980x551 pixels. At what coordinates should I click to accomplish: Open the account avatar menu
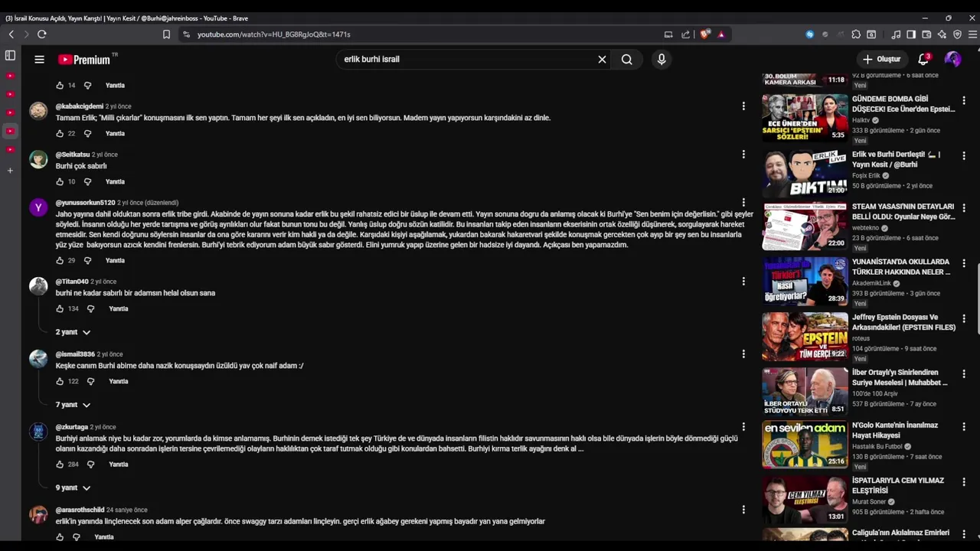click(x=952, y=59)
